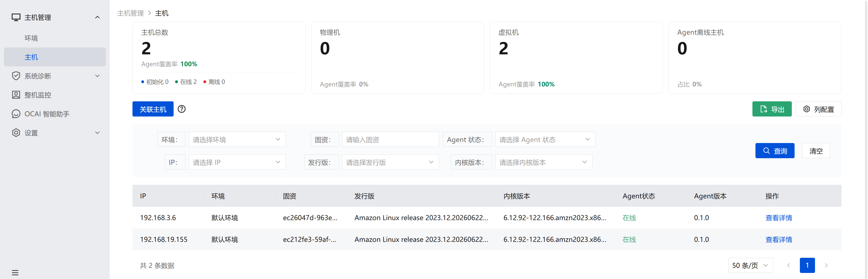Viewport: 868px width, 279px height.
Task: Select 环境 in the sidebar menu
Action: click(x=55, y=38)
